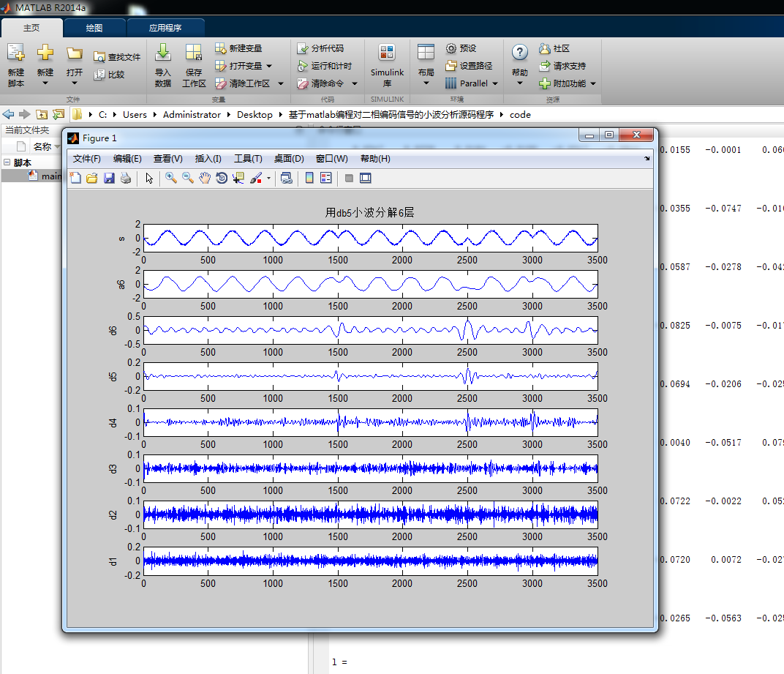Toggle the Zoom Out tool in Figure 1
This screenshot has height=674, width=784.
(x=188, y=178)
